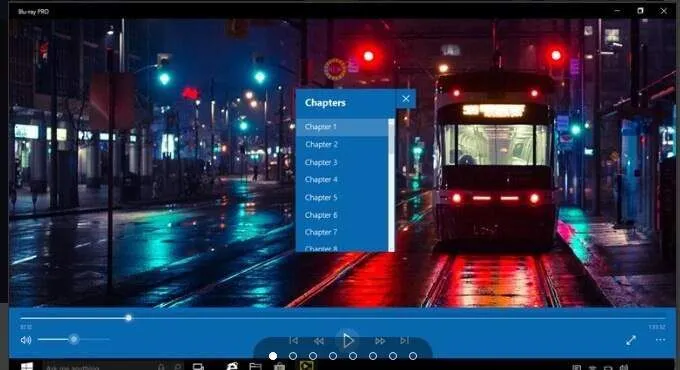Mute audio with the speaker icon
Screen dimensions: 680x370
pyautogui.click(x=26, y=340)
